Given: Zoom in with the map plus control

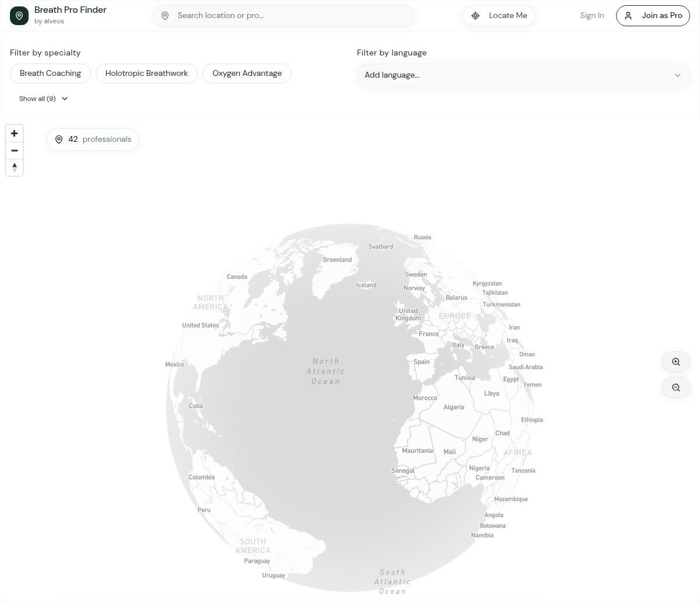Looking at the screenshot, I should [15, 134].
